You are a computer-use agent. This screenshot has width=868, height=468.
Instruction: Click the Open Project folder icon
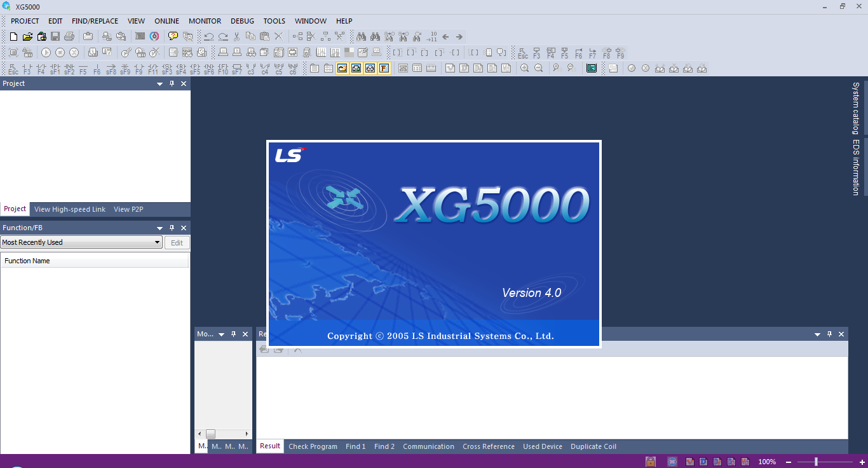(x=27, y=36)
